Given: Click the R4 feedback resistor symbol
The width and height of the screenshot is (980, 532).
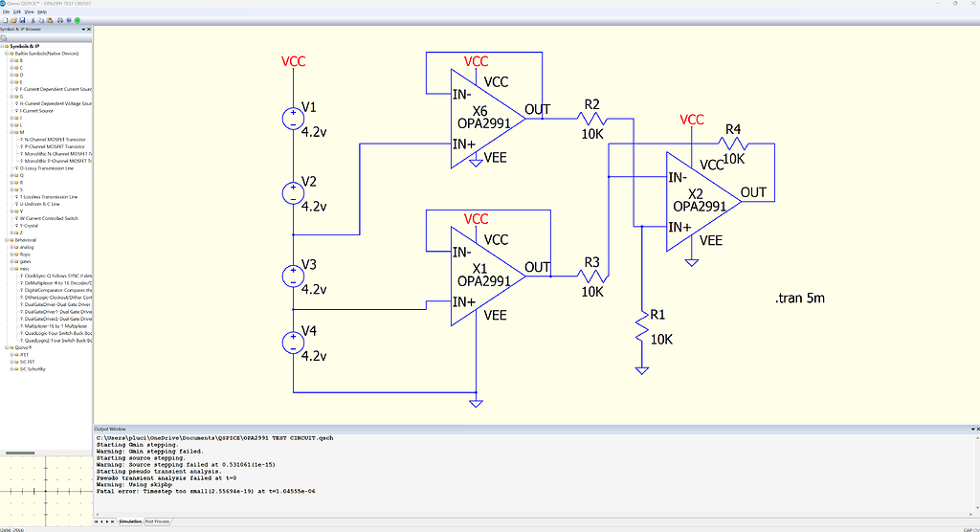Looking at the screenshot, I should coord(732,144).
